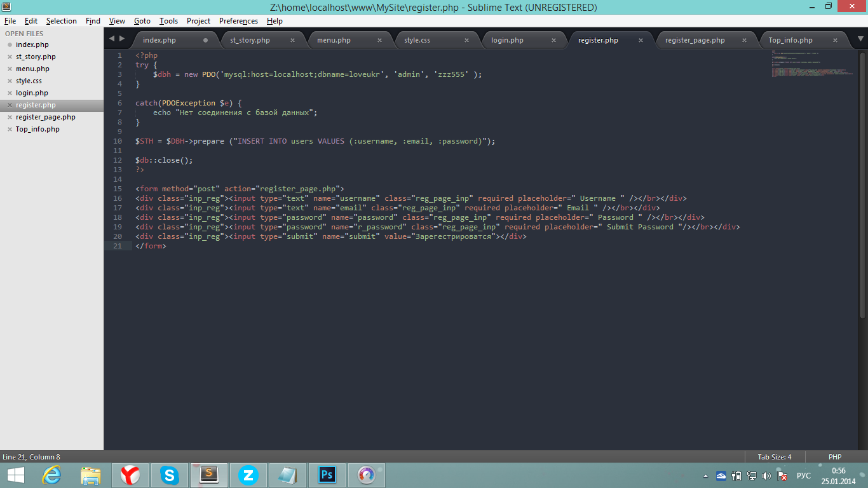
Task: Open the Goto menu
Action: point(142,21)
